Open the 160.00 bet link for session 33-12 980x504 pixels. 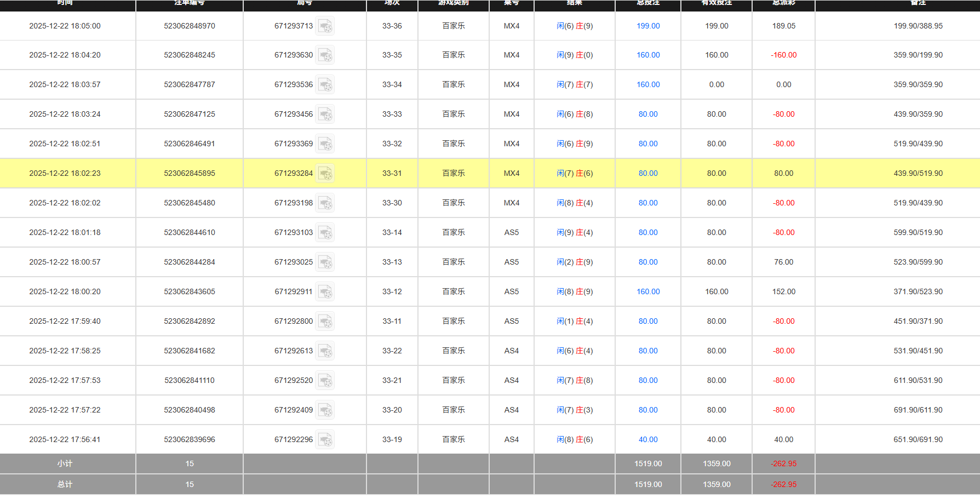(648, 291)
